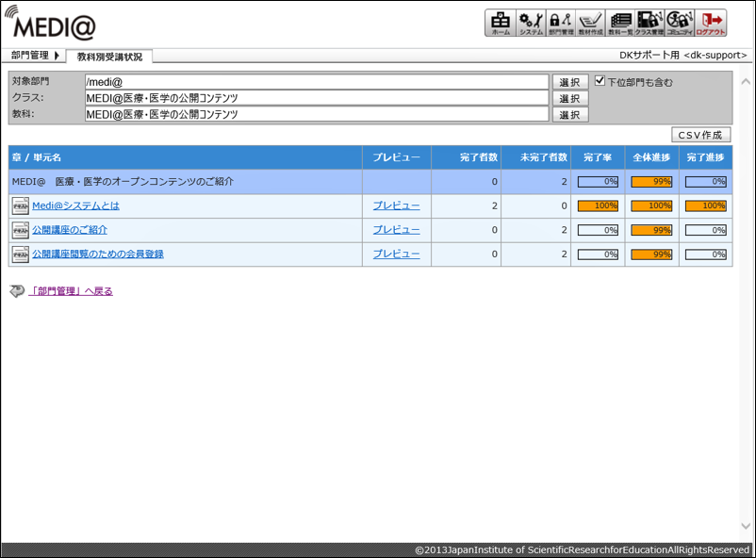Click the ホーム (Home) toolbar icon
The width and height of the screenshot is (756, 558).
(501, 24)
